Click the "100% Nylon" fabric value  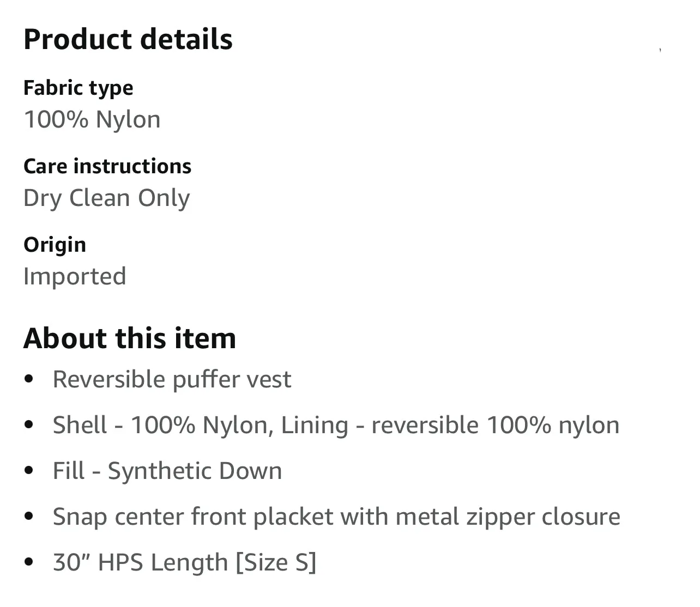click(92, 120)
